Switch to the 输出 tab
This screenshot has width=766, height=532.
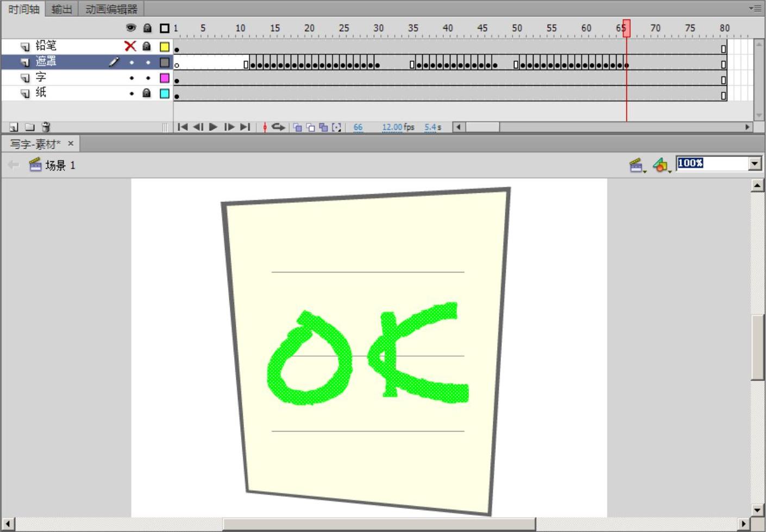[61, 9]
